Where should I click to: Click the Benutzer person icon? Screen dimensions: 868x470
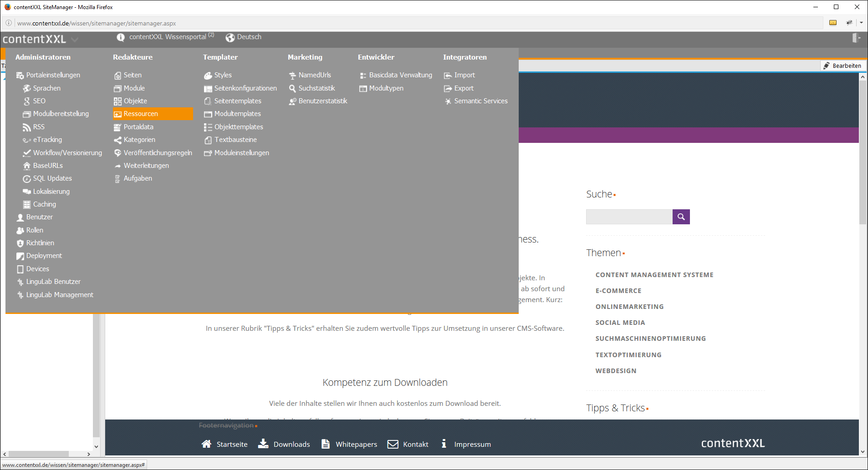tap(20, 217)
